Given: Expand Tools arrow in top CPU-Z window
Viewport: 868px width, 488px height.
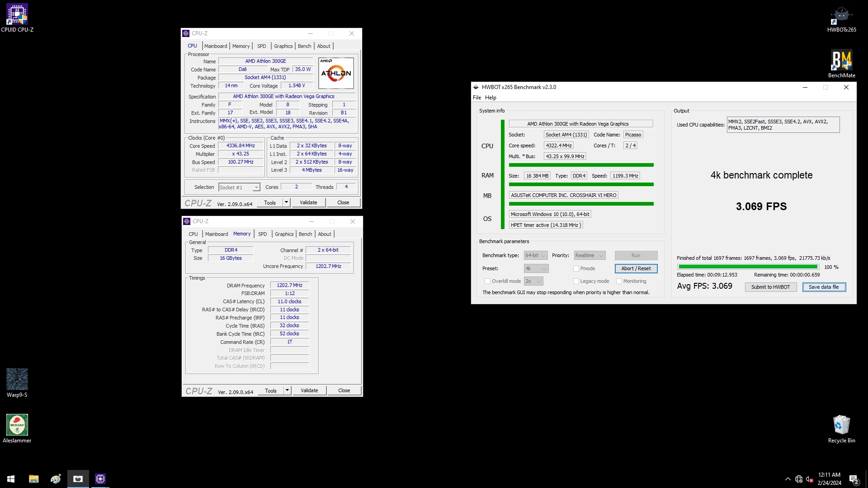Looking at the screenshot, I should click(x=286, y=202).
